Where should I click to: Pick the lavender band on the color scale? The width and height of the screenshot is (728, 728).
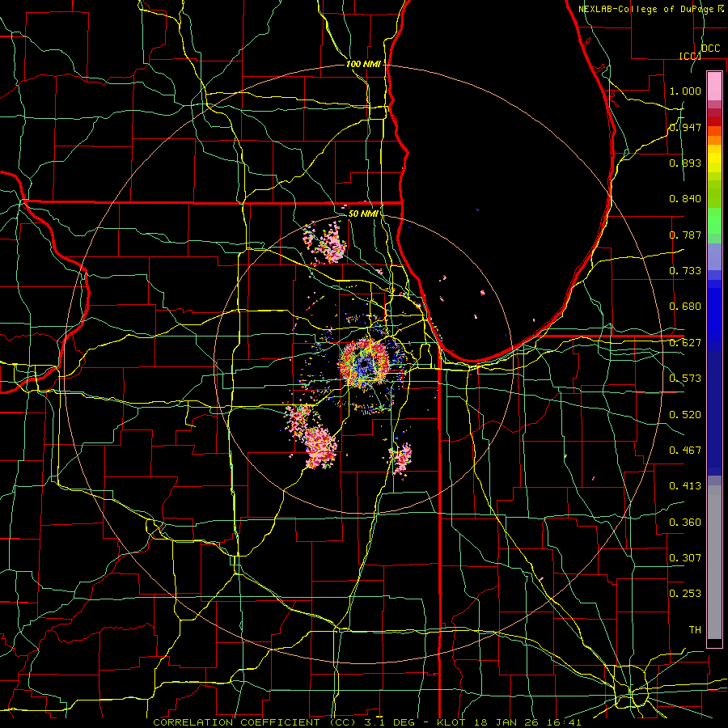click(x=714, y=256)
